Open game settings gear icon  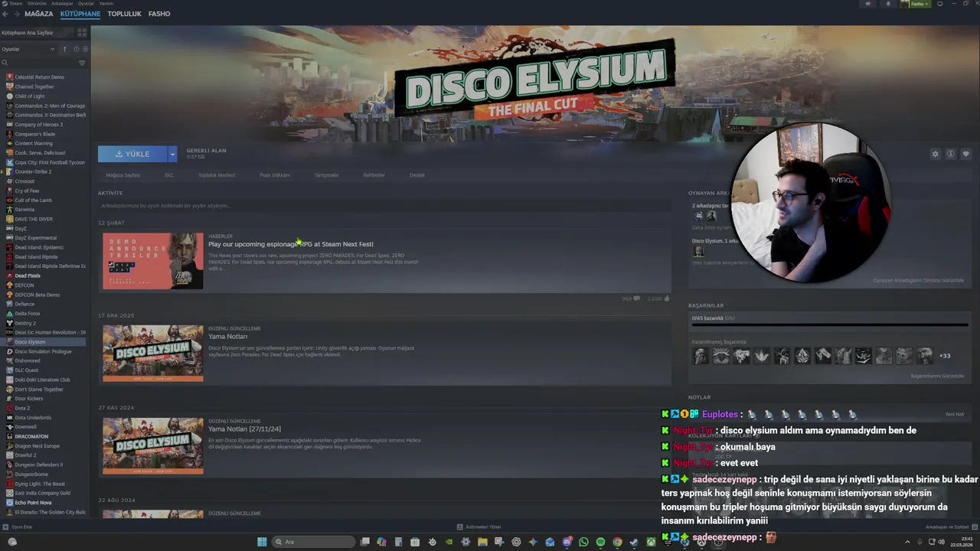coord(935,154)
